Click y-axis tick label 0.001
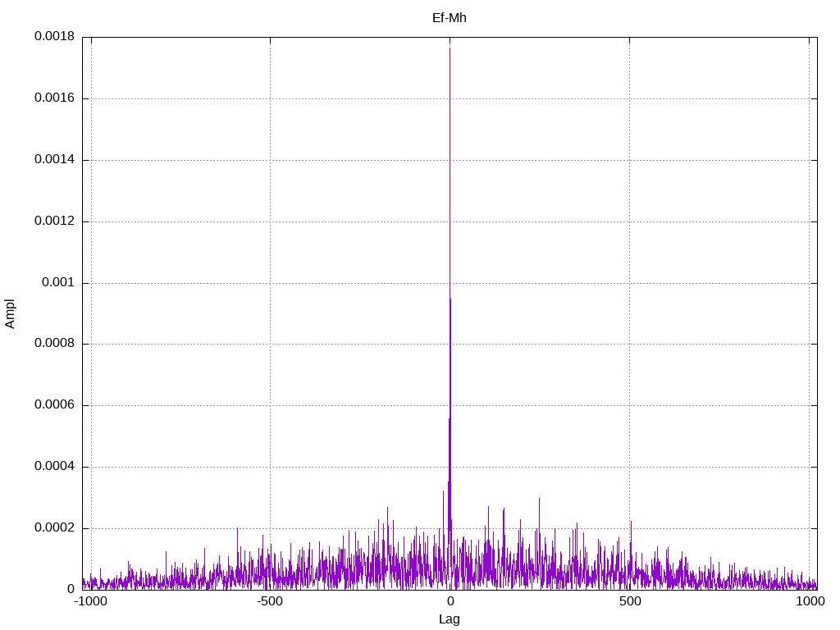Screen dimensions: 840x630 [x=58, y=282]
